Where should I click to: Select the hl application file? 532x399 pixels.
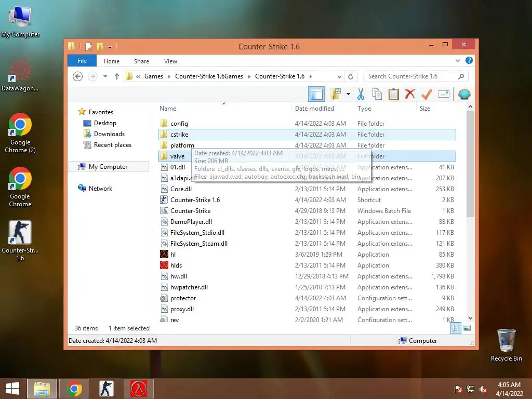307,255
